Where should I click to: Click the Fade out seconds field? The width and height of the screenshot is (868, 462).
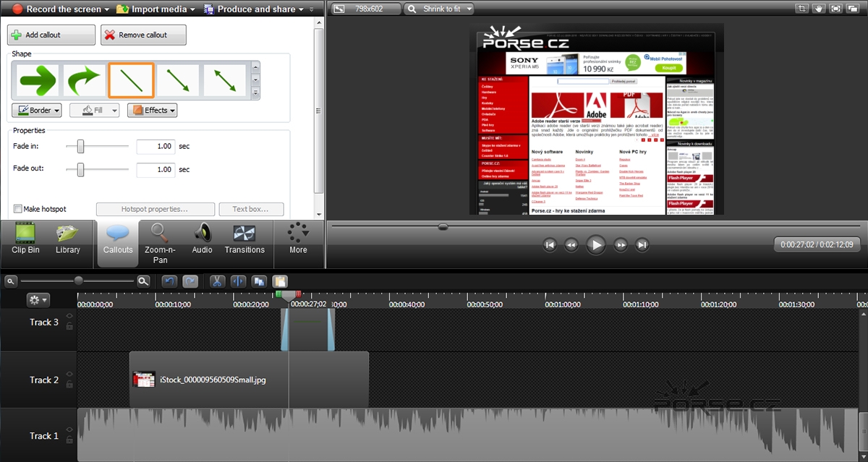pyautogui.click(x=156, y=169)
